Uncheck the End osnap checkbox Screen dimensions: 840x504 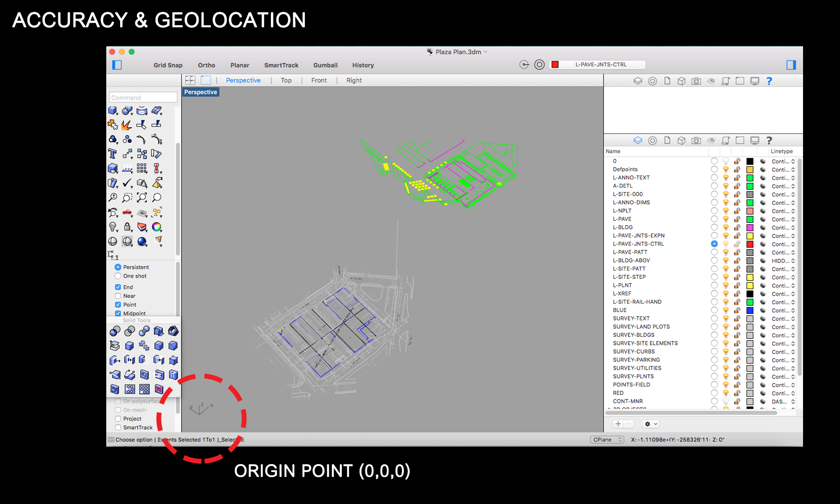[118, 287]
